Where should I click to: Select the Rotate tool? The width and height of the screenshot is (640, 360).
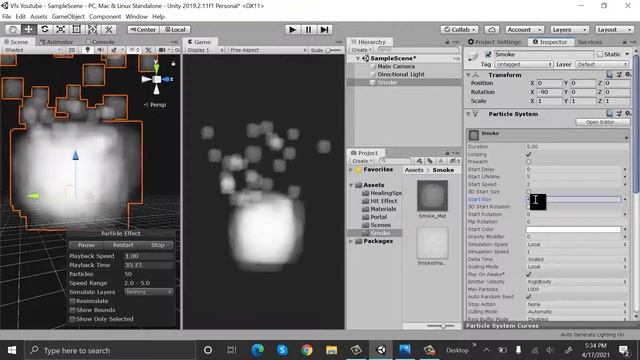pyautogui.click(x=44, y=29)
